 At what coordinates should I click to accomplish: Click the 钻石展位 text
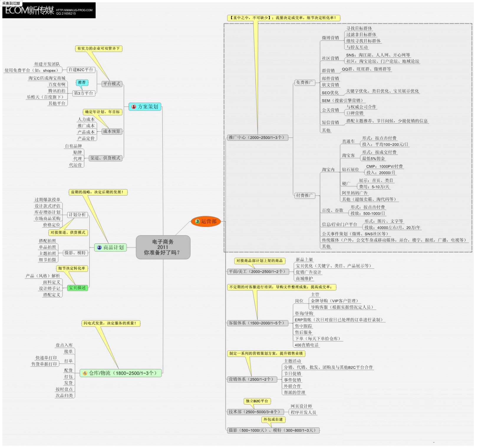pyautogui.click(x=350, y=170)
